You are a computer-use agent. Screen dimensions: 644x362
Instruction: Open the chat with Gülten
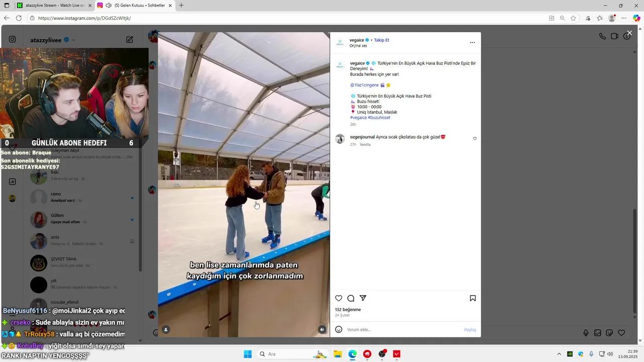click(83, 219)
